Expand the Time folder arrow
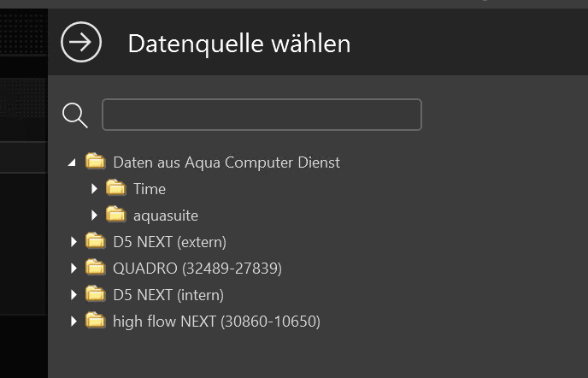The height and width of the screenshot is (378, 588). (94, 189)
